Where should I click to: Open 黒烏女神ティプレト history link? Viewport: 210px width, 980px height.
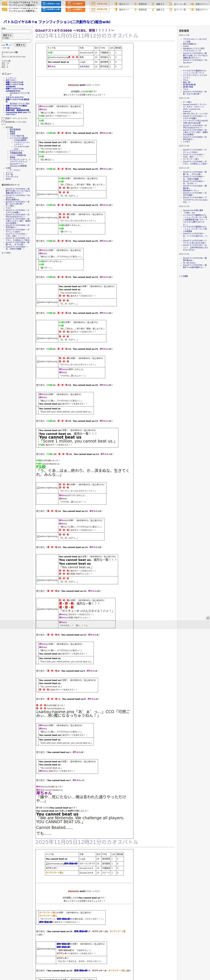[191, 191]
